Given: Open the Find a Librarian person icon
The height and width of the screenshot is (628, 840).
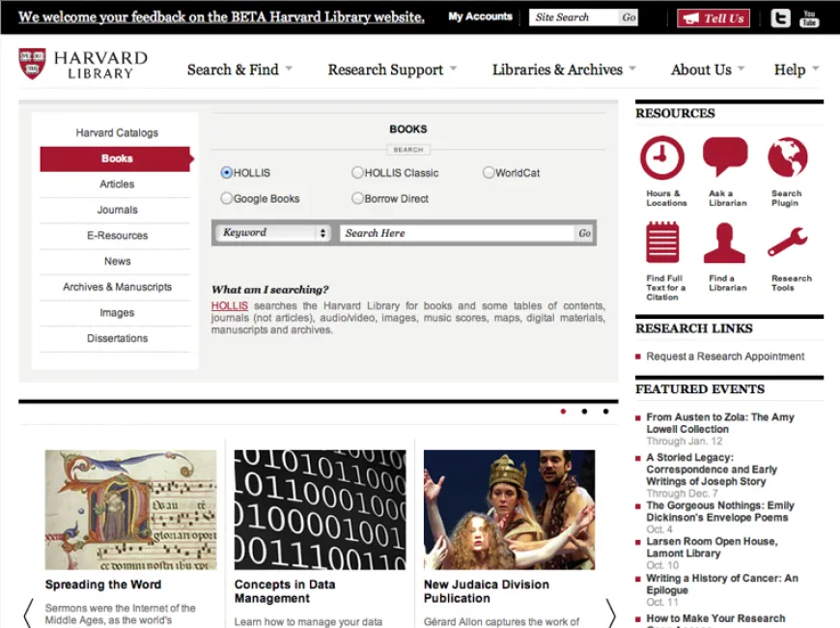Looking at the screenshot, I should (724, 243).
